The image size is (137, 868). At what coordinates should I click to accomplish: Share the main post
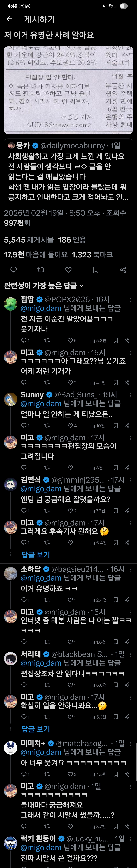coord(123,270)
